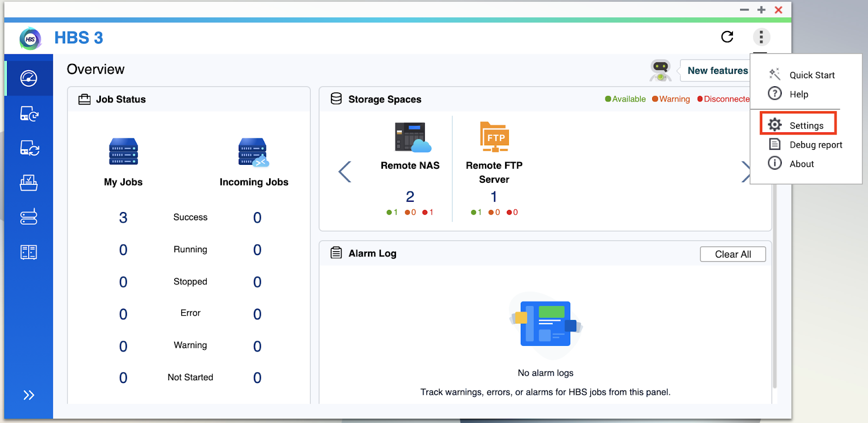Open Debug report from the menu
Viewport: 868px width, 423px height.
coord(815,145)
